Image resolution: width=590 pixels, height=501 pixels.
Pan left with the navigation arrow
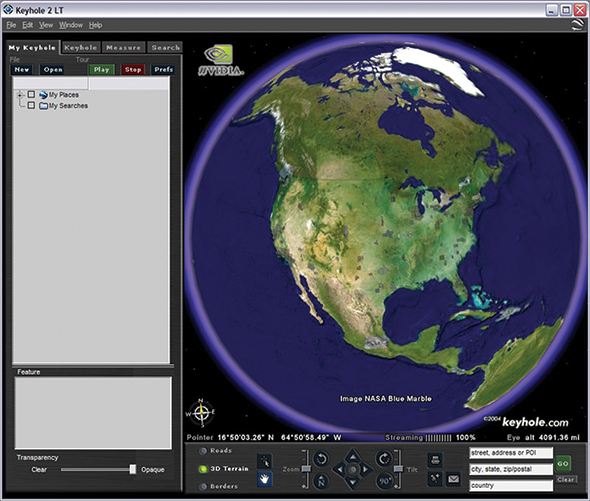(x=340, y=469)
